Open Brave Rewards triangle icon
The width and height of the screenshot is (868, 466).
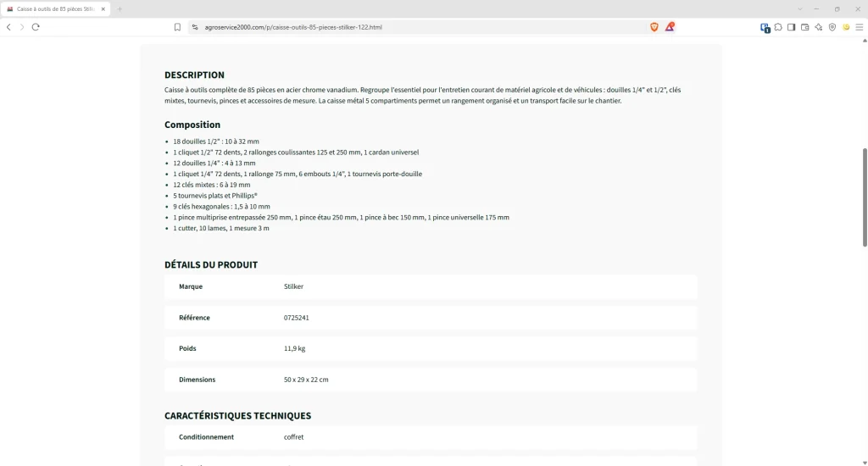670,26
